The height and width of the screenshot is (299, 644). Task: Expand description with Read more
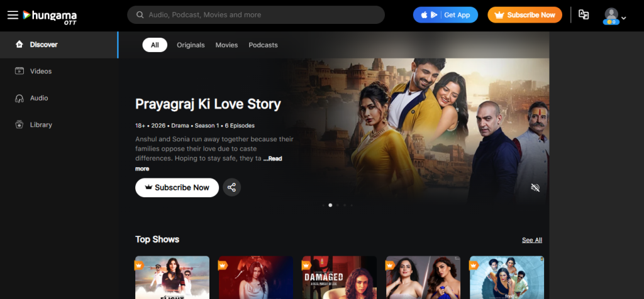272,159
